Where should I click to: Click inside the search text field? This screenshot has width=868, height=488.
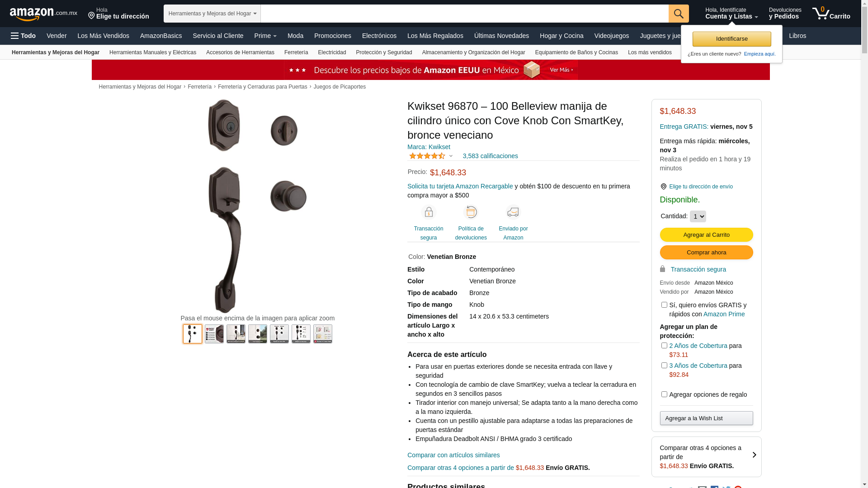pyautogui.click(x=465, y=14)
